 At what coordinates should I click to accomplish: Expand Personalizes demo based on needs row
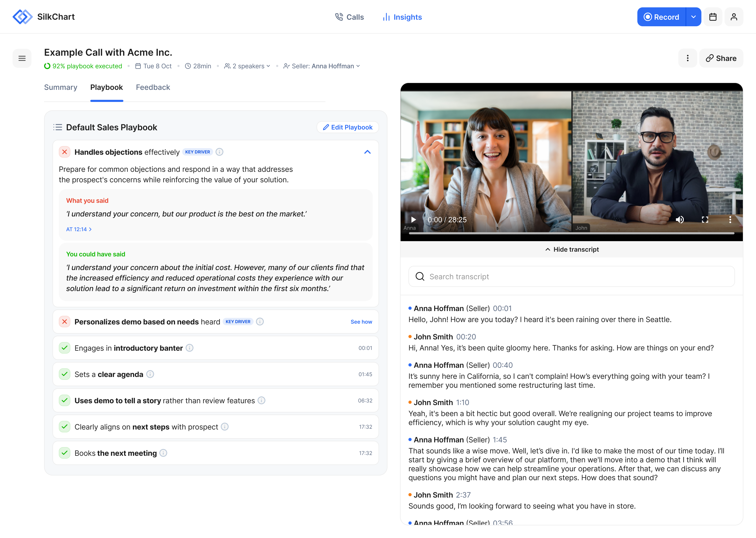[x=216, y=322]
